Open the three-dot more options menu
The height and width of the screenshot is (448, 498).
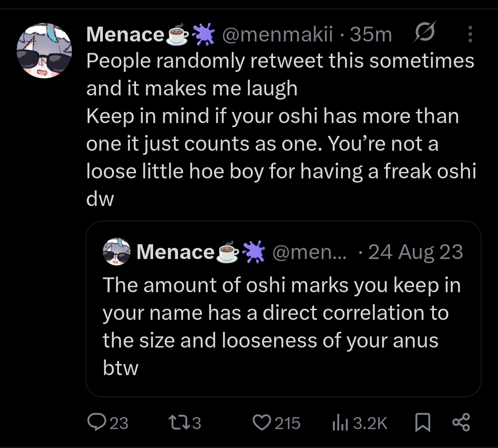click(470, 34)
